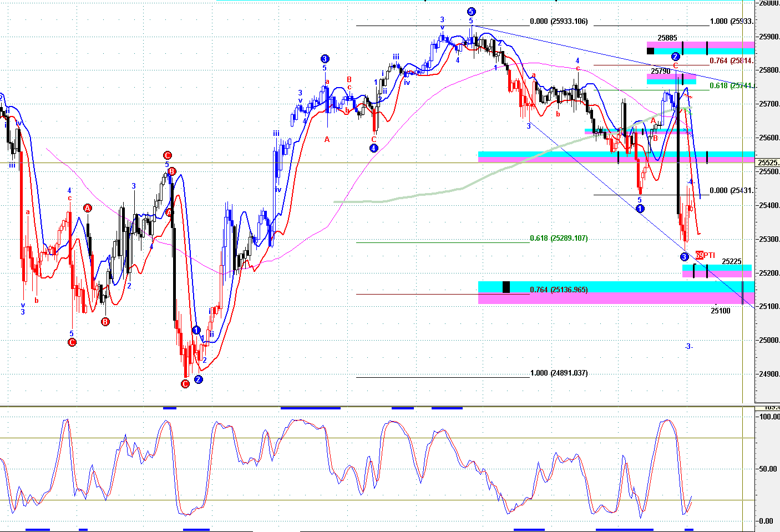Select blue circled 2 below the 25885 zone
780x532 pixels.
675,57
